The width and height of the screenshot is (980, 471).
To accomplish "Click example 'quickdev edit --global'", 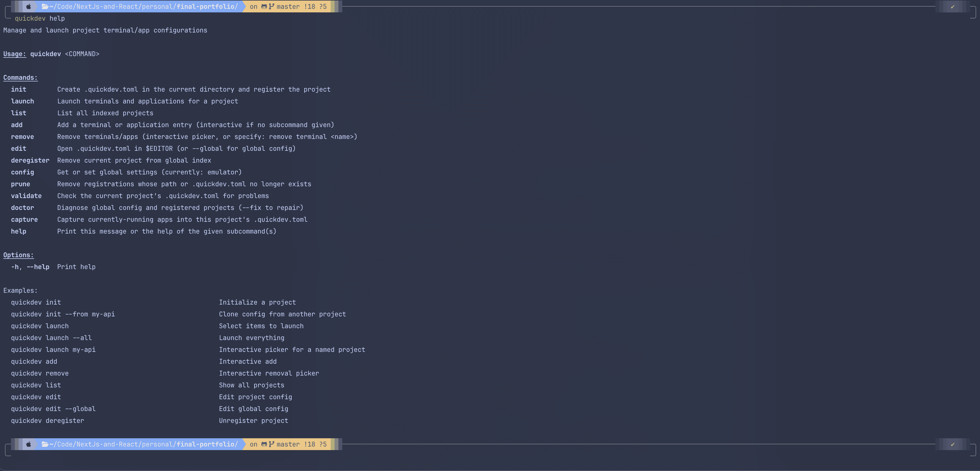I will coord(53,409).
